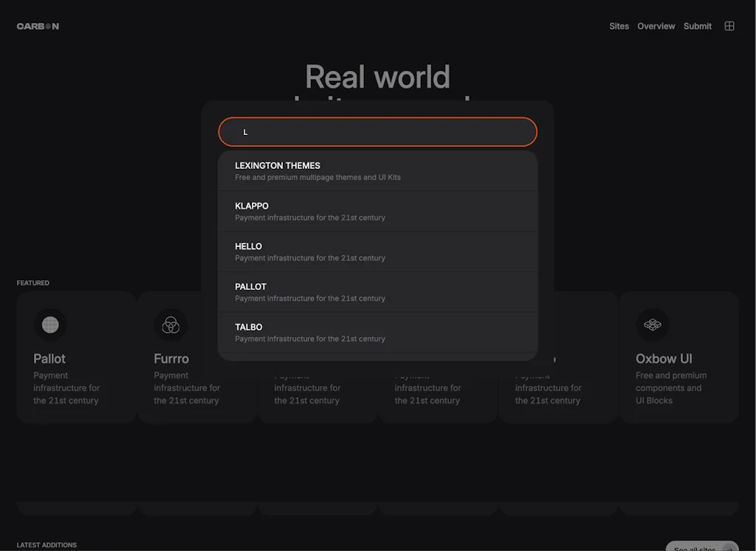
Task: Select Pallot in the search suggestions
Action: (377, 292)
